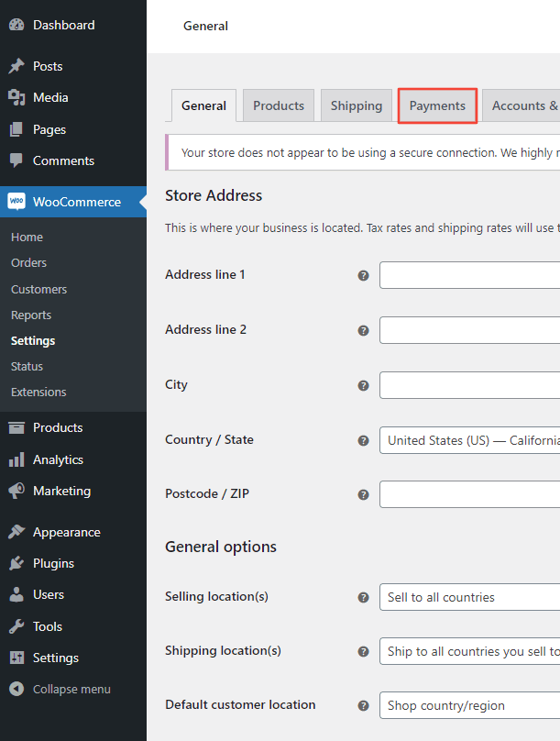Switch to the Payments tab
560x741 pixels.
point(437,105)
